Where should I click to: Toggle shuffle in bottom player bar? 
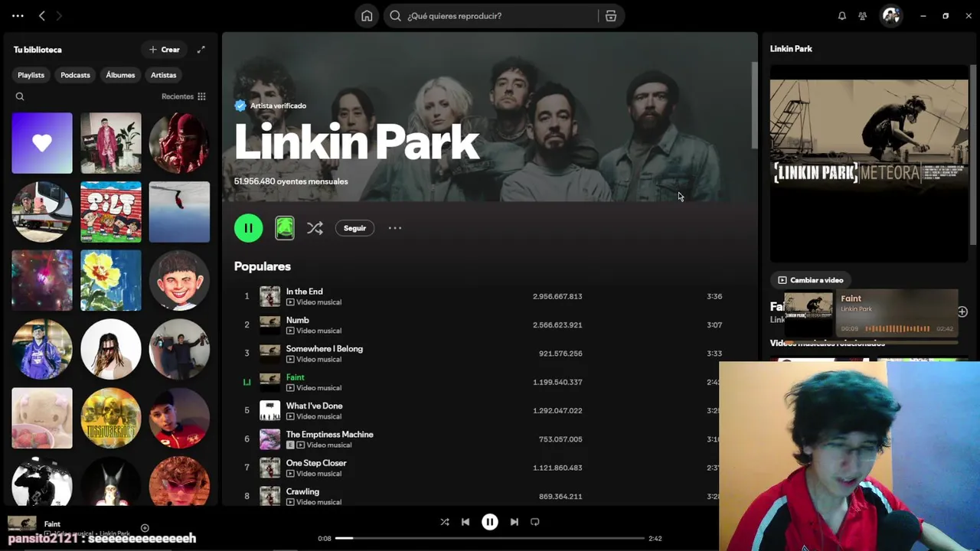click(x=445, y=522)
